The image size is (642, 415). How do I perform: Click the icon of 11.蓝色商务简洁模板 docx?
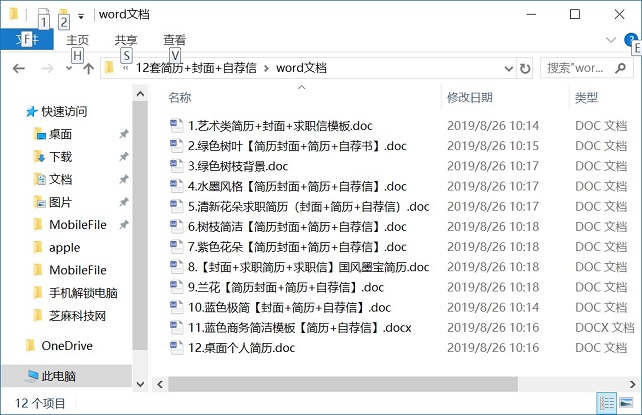click(x=176, y=327)
